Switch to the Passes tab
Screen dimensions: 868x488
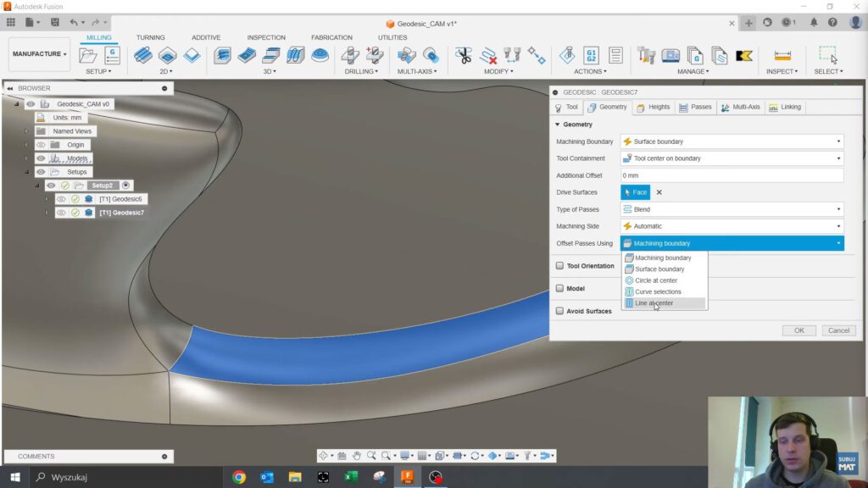coord(695,108)
